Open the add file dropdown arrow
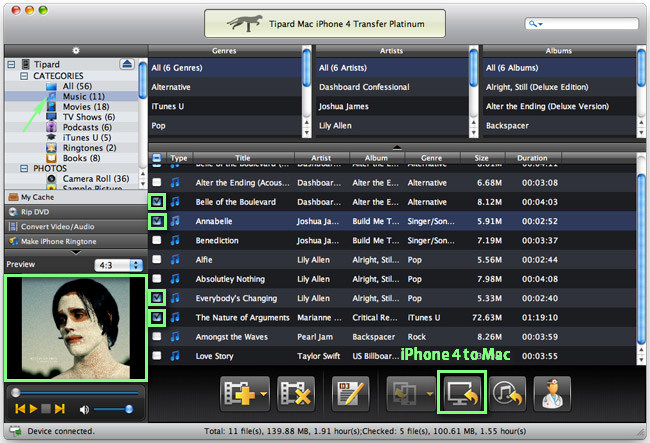The image size is (650, 443). point(264,394)
